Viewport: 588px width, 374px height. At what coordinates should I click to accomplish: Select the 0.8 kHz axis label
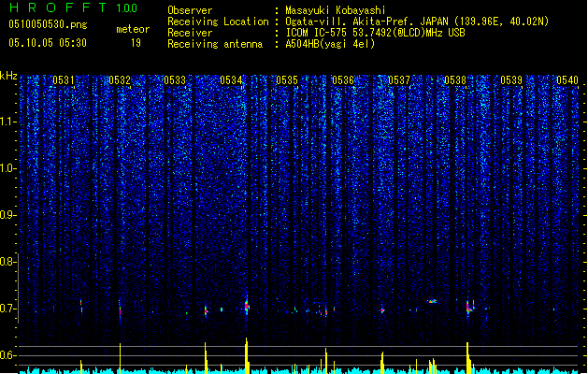pyautogui.click(x=8, y=262)
